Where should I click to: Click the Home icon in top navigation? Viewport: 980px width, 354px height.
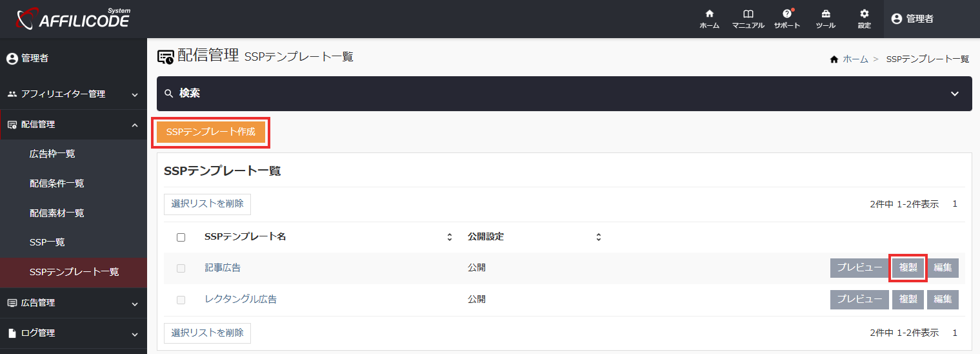coord(709,14)
